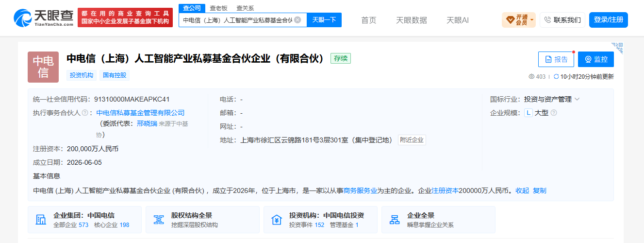Click the TianYanCha logo icon
Viewport: 644px width, 243px height.
22,18
